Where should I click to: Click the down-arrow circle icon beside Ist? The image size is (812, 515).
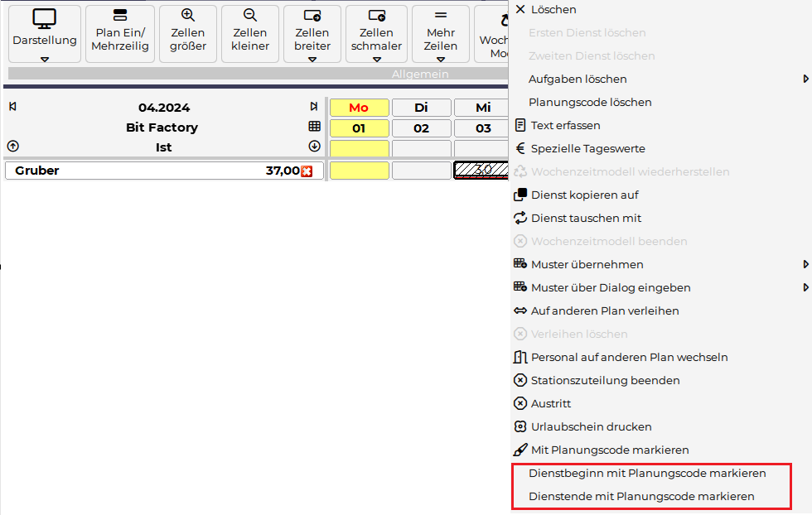tap(314, 147)
